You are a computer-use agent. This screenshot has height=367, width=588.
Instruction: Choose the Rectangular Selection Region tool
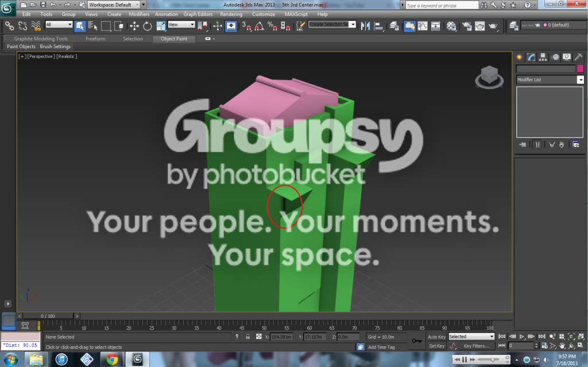pyautogui.click(x=106, y=26)
